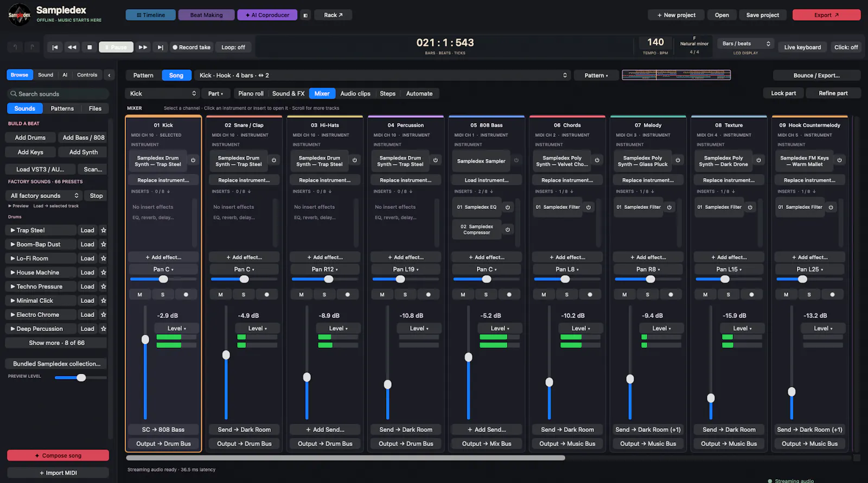The height and width of the screenshot is (483, 868).
Task: Switch to the Timeline view
Action: click(x=150, y=15)
